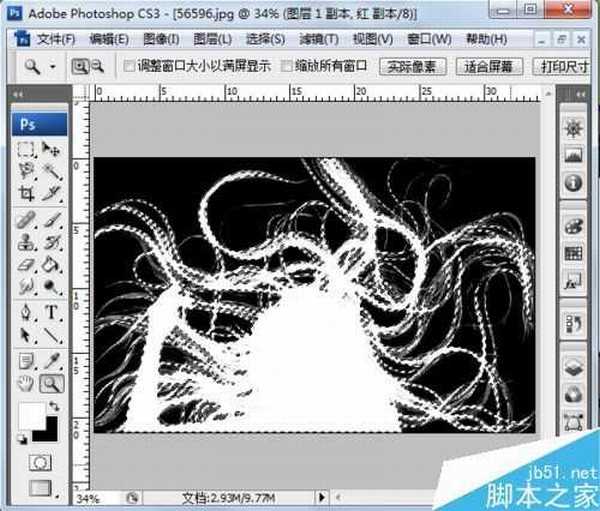Open the Swatches panel icon
Viewport: 600px width, 511px height.
573,253
